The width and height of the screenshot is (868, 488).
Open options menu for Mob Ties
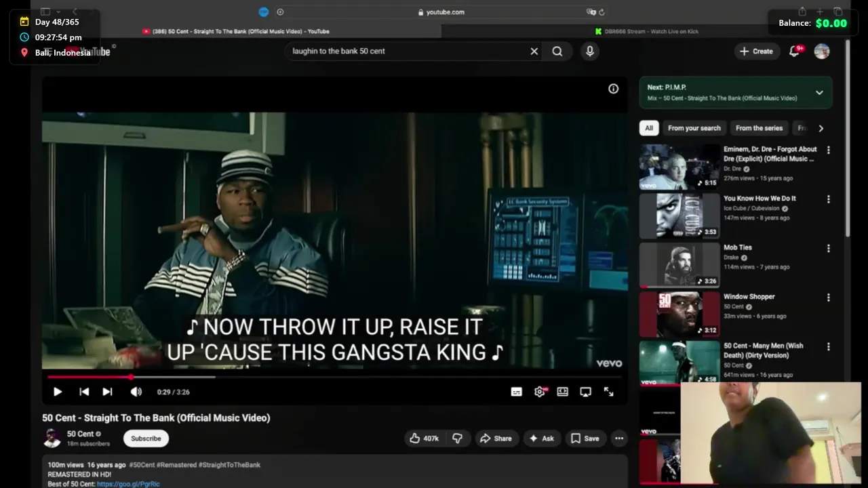[x=828, y=249]
